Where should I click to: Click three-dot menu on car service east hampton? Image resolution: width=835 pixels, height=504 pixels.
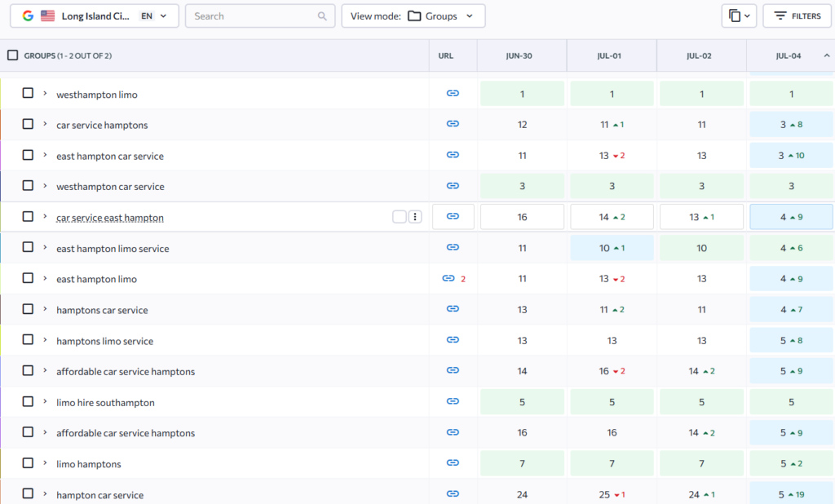415,217
